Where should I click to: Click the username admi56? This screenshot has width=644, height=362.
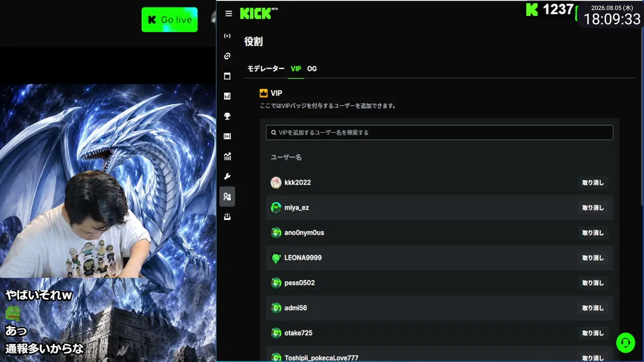(x=296, y=308)
